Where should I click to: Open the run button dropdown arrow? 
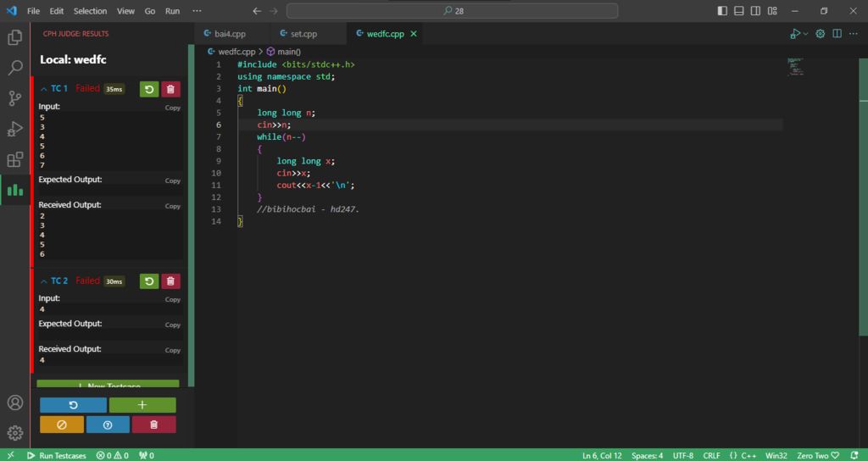click(x=805, y=34)
